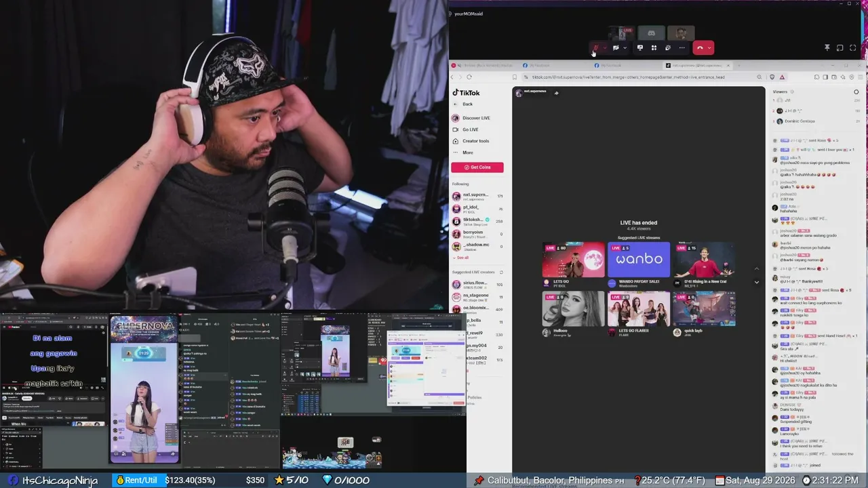The width and height of the screenshot is (868, 488).
Task: Go to previous live with up chevron
Action: (x=757, y=269)
